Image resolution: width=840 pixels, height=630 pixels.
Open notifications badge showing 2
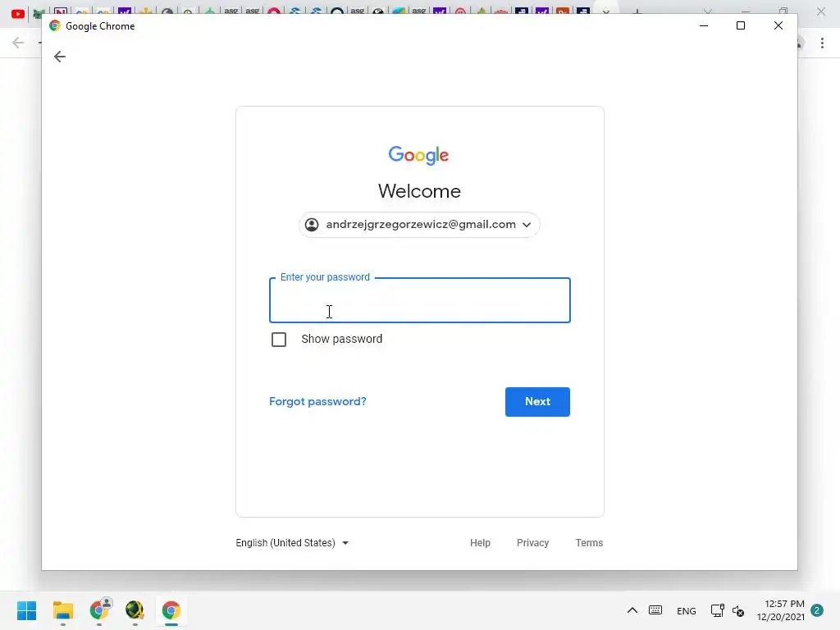tap(817, 610)
